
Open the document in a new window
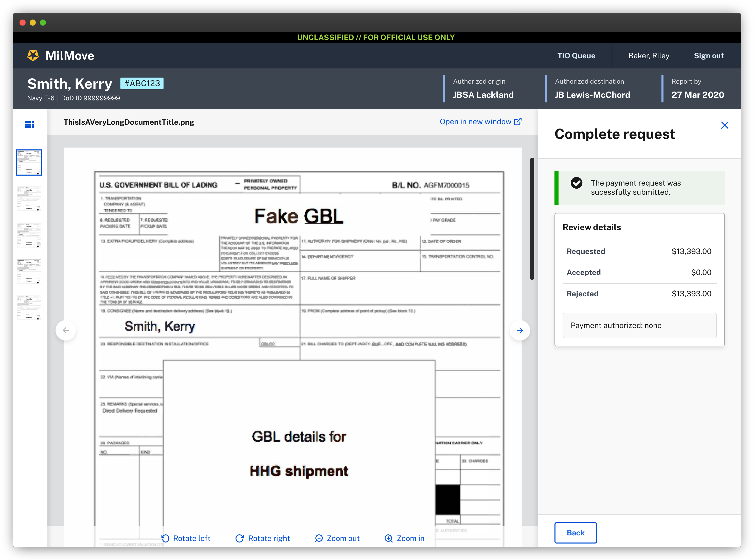[x=480, y=122]
